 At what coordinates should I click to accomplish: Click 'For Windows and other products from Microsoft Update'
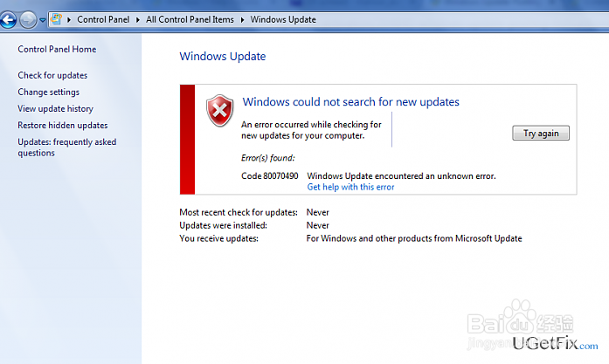414,238
